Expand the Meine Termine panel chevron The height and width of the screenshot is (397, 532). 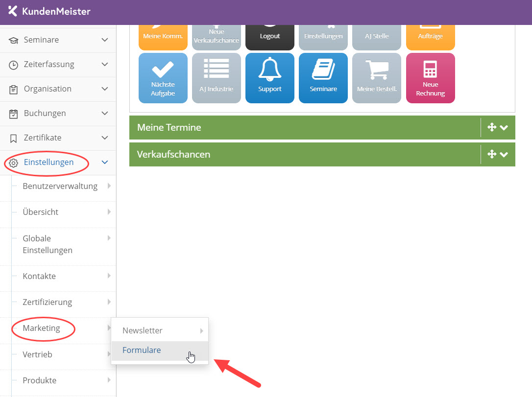click(x=504, y=128)
